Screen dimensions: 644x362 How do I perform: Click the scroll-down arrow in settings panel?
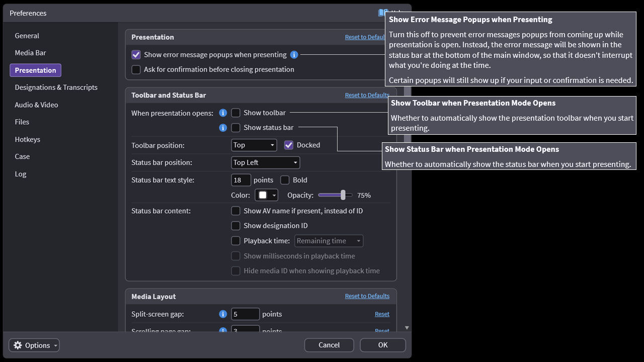click(407, 328)
